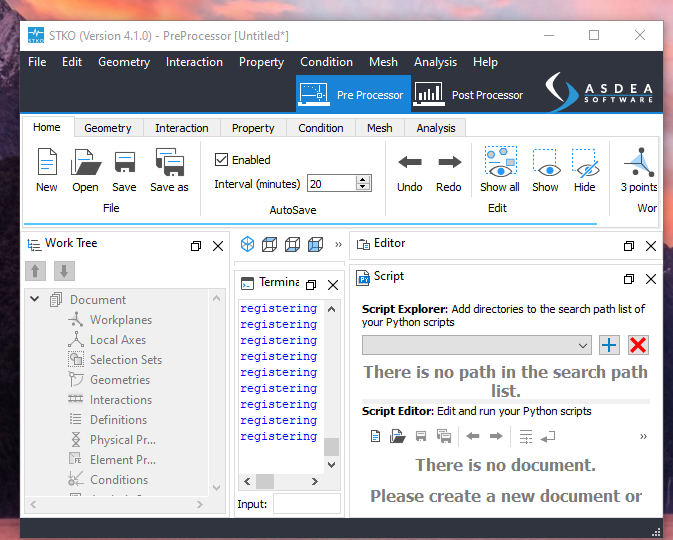Click the New file icon in the ribbon
The width and height of the screenshot is (673, 540).
47,162
